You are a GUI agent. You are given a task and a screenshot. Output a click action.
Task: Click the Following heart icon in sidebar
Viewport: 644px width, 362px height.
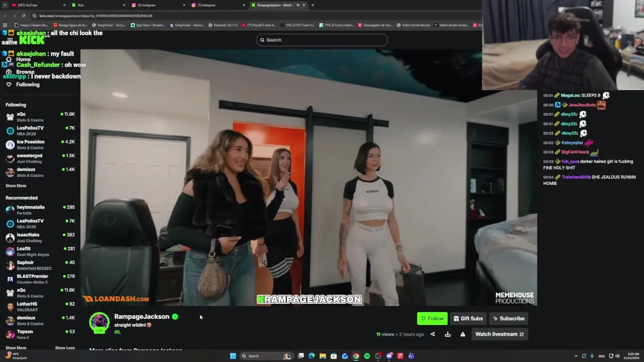9,84
